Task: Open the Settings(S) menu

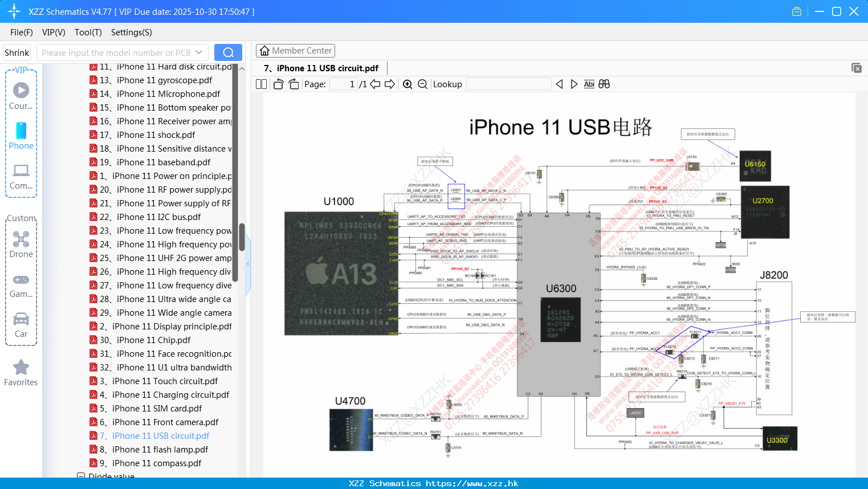Action: click(x=132, y=32)
